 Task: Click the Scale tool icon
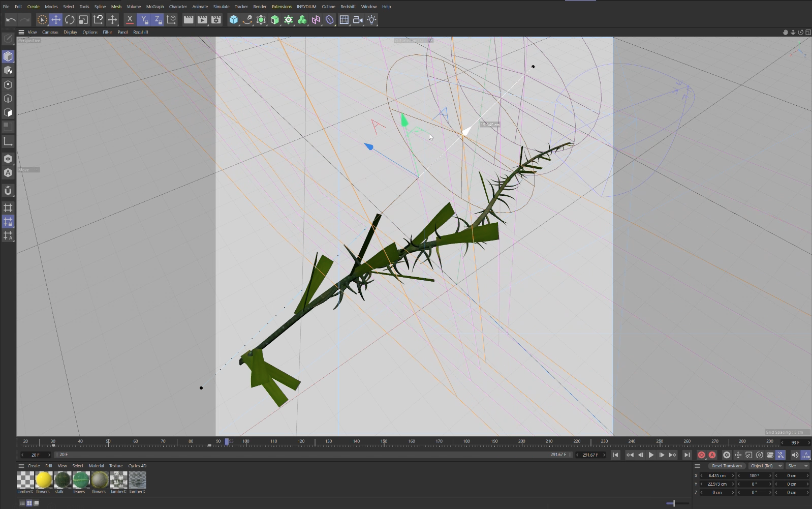[x=83, y=20]
